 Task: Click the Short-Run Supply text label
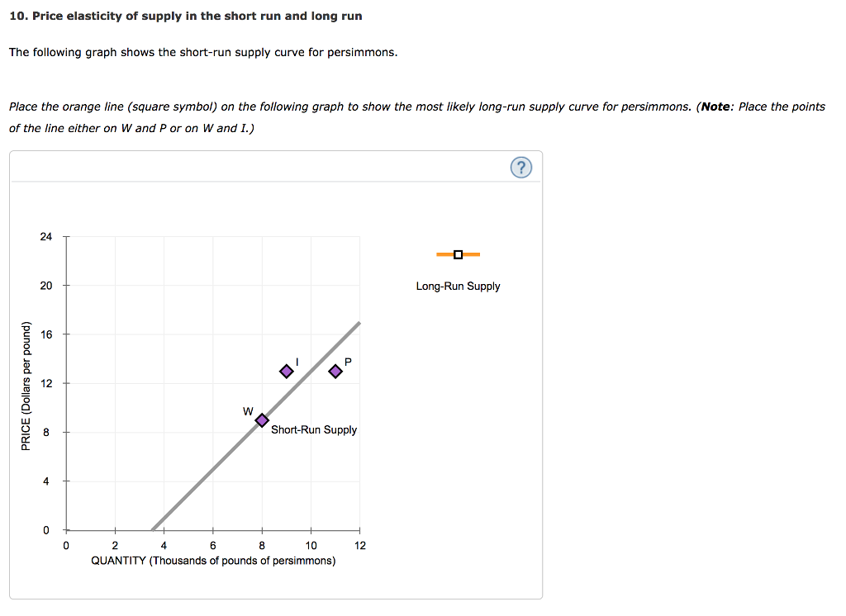[316, 429]
